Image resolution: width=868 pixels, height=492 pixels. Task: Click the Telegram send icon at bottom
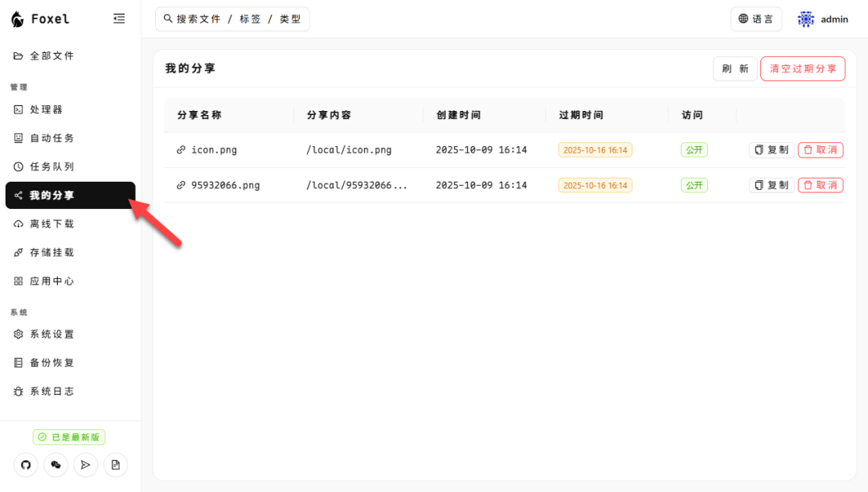point(85,465)
